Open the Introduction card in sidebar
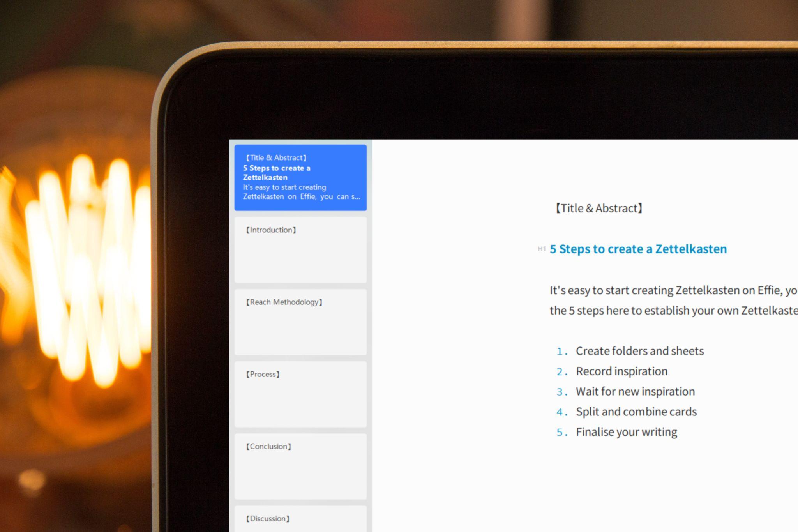 (x=300, y=250)
